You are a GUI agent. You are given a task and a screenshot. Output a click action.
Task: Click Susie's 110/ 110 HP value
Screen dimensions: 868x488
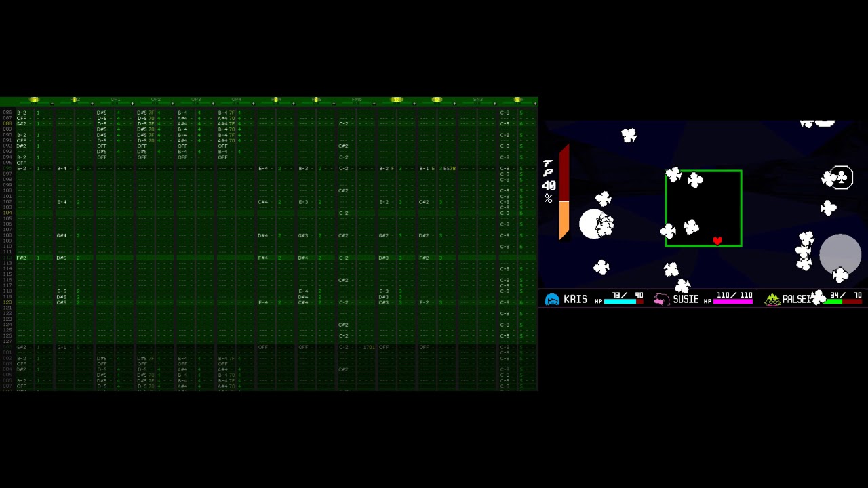pos(734,296)
